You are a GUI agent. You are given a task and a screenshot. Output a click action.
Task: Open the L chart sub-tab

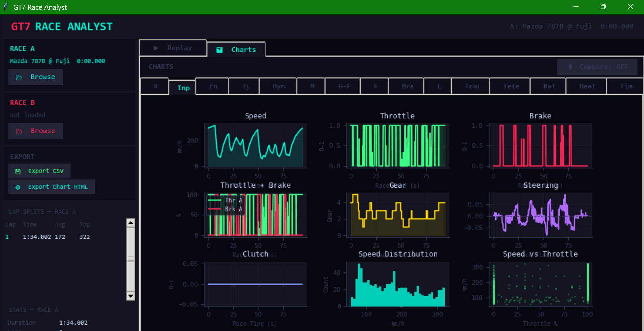[438, 86]
